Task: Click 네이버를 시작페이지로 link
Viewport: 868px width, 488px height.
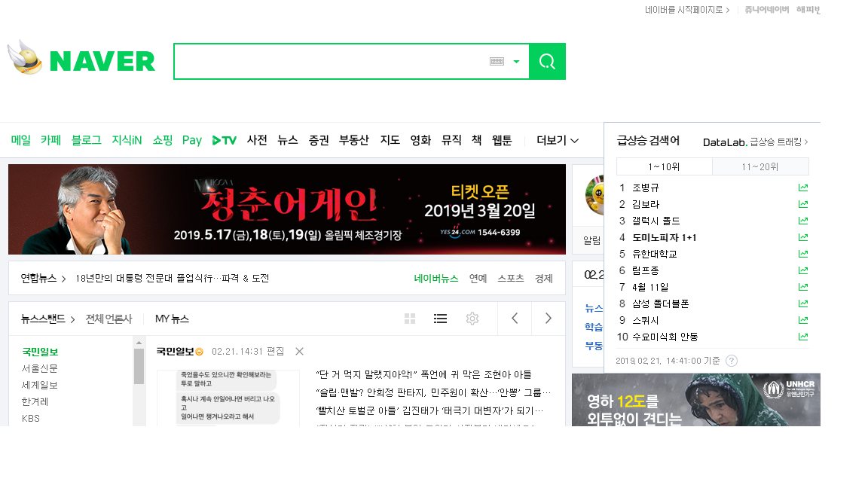Action: pos(687,10)
